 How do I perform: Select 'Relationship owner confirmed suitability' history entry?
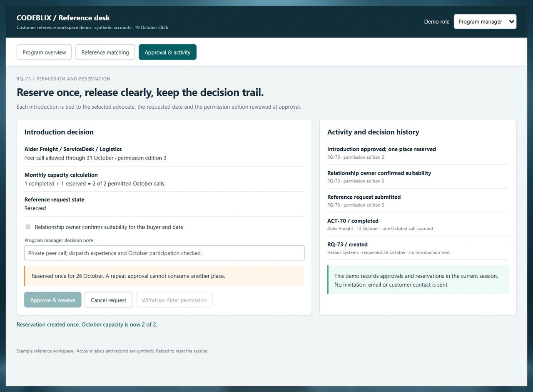coord(418,177)
